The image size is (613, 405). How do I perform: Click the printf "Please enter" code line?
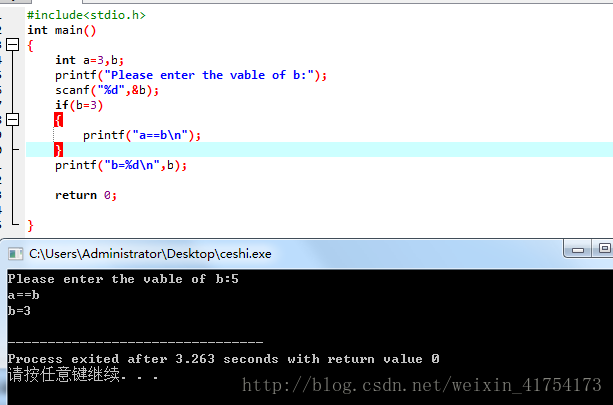191,75
